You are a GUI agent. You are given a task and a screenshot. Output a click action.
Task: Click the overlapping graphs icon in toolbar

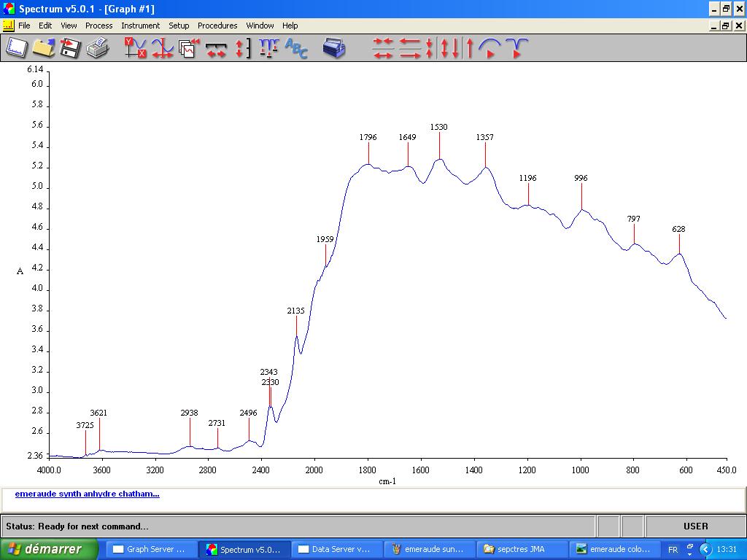[x=189, y=48]
